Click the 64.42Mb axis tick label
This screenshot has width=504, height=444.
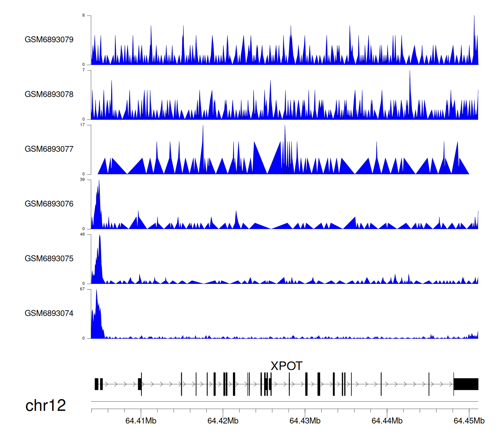pyautogui.click(x=223, y=421)
